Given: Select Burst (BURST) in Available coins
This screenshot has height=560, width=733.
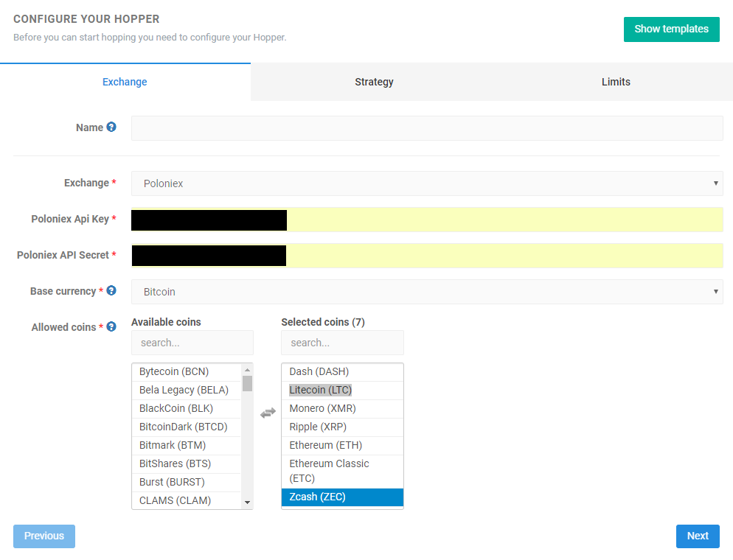Looking at the screenshot, I should 187,483.
